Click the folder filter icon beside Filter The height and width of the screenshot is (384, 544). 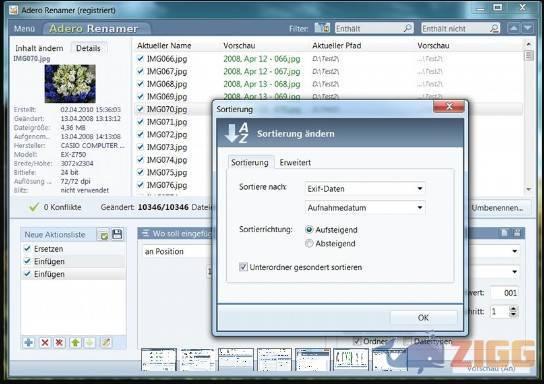pyautogui.click(x=322, y=28)
